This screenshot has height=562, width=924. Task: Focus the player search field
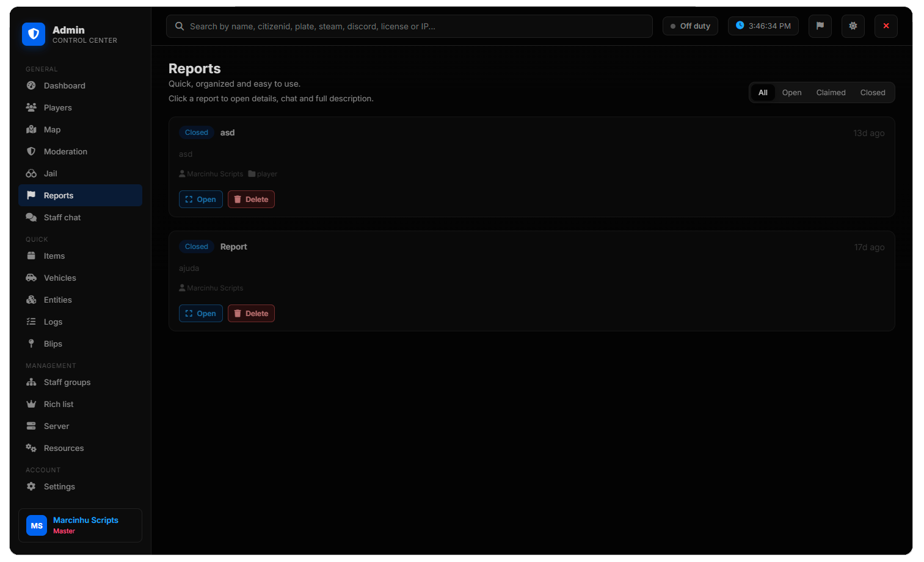pyautogui.click(x=409, y=26)
